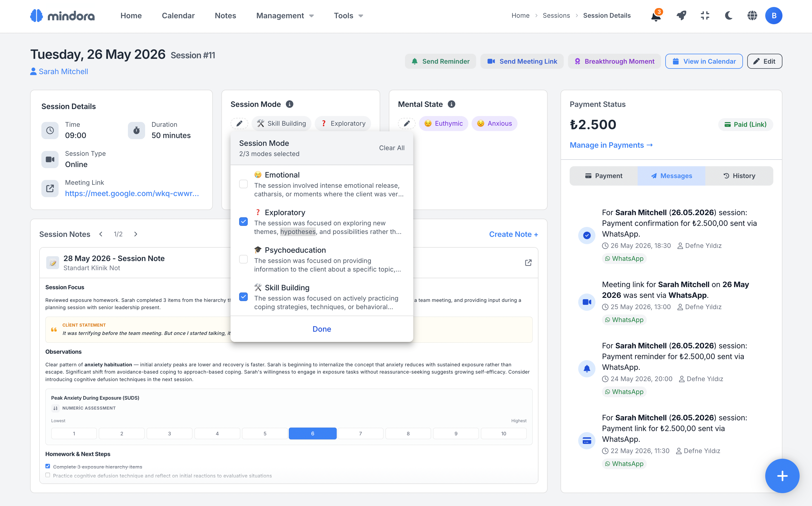Mark a Breakthrough Moment
This screenshot has height=506, width=812.
pyautogui.click(x=614, y=61)
